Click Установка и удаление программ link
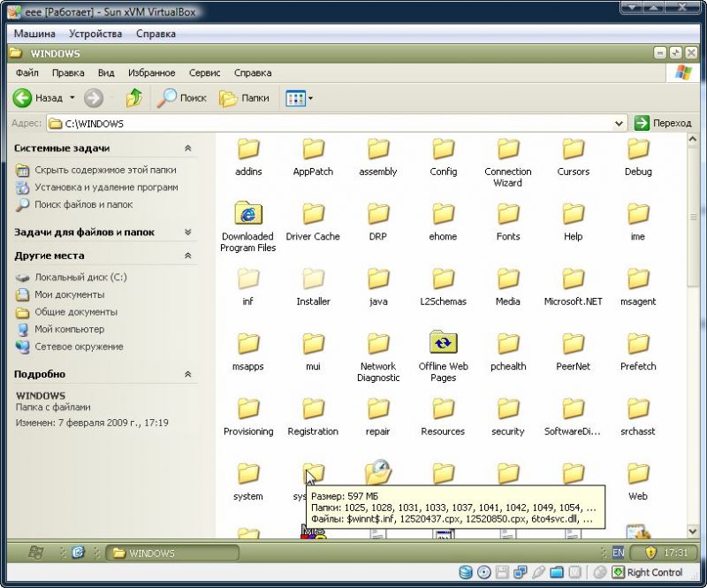The width and height of the screenshot is (707, 588). pyautogui.click(x=106, y=187)
